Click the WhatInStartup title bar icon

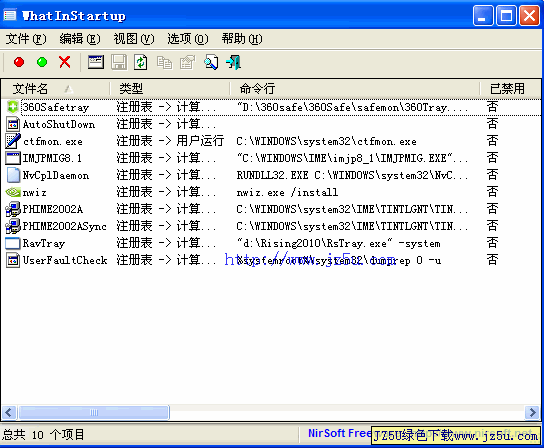(x=10, y=15)
